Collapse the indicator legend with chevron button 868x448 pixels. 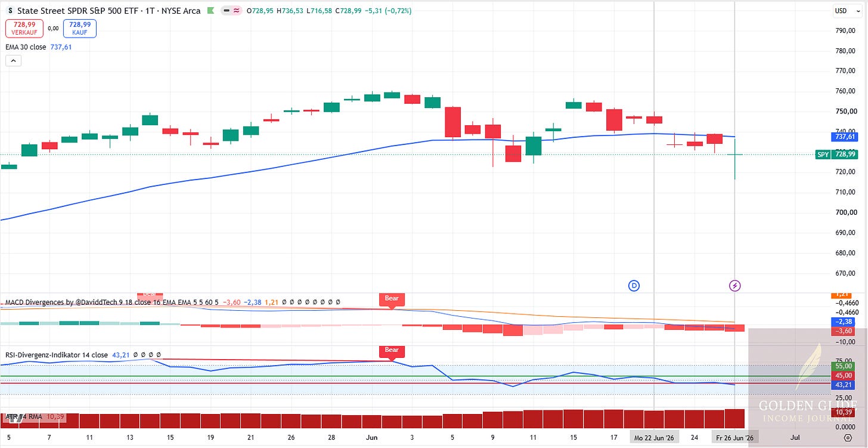[x=13, y=60]
